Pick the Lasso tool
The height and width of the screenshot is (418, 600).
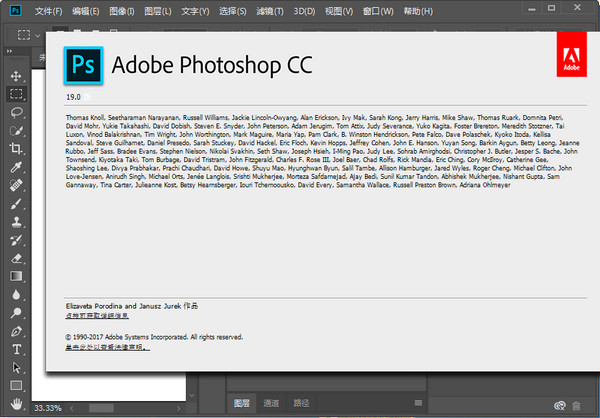click(16, 112)
